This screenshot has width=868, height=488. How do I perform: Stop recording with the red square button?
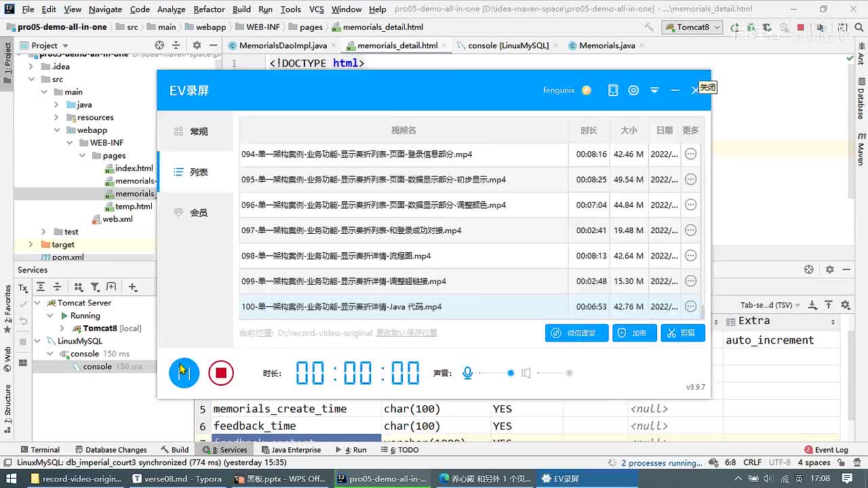pyautogui.click(x=221, y=373)
